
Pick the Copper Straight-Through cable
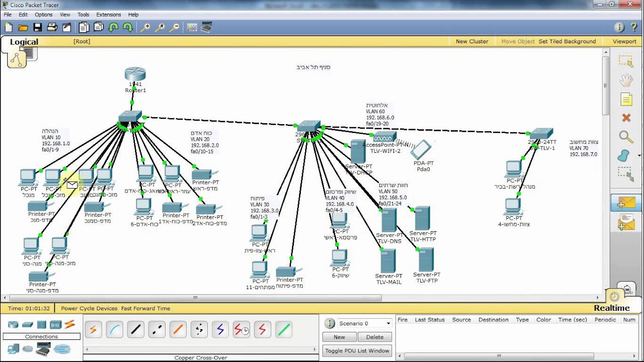[x=135, y=330]
